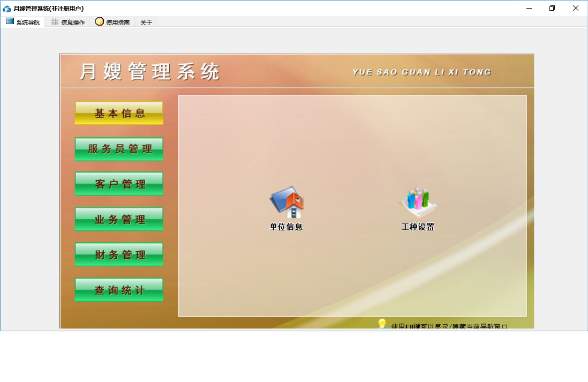Open the 使用指南 menu

pos(112,22)
